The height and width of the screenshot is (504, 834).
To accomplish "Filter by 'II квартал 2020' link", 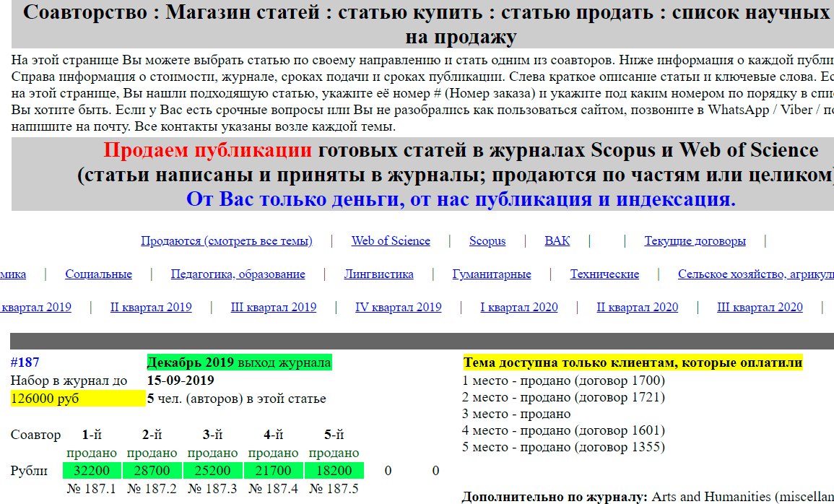I will coord(637,308).
